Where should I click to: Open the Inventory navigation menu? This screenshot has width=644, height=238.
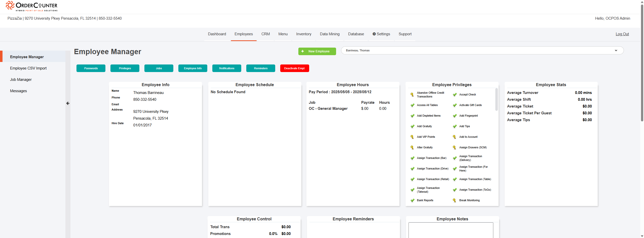click(304, 34)
